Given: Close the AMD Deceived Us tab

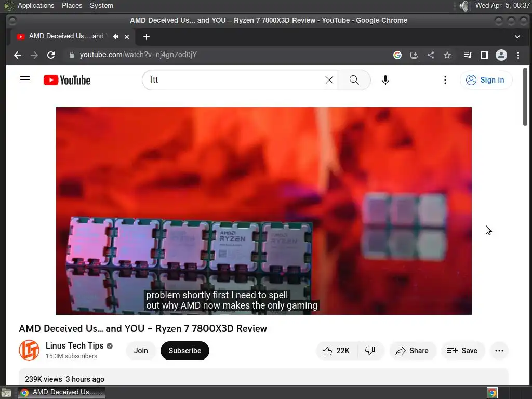Looking at the screenshot, I should click(127, 37).
